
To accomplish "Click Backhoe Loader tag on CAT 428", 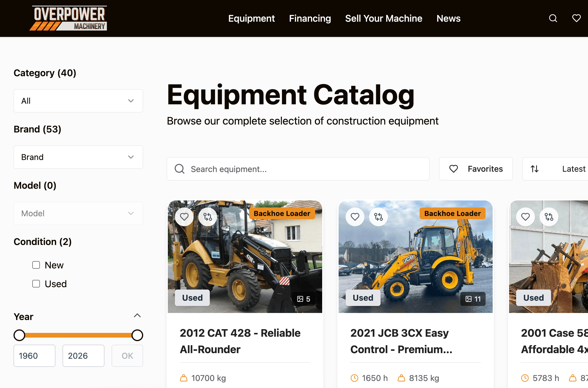I will (282, 213).
